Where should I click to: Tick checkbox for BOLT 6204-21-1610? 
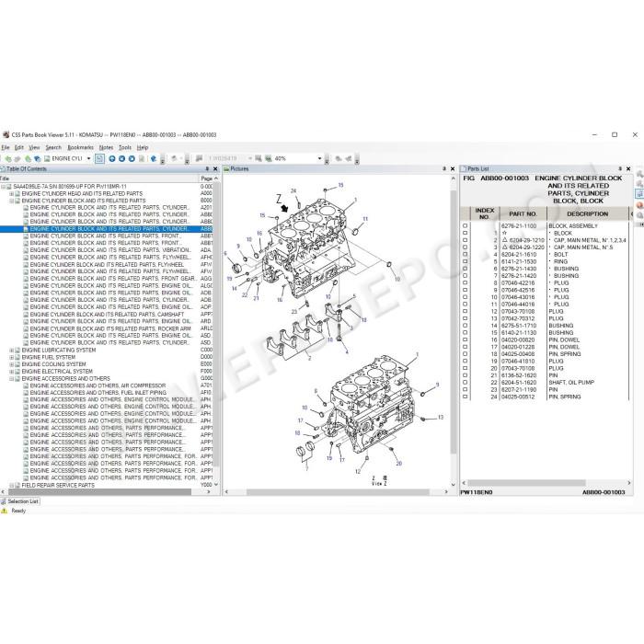pos(465,254)
